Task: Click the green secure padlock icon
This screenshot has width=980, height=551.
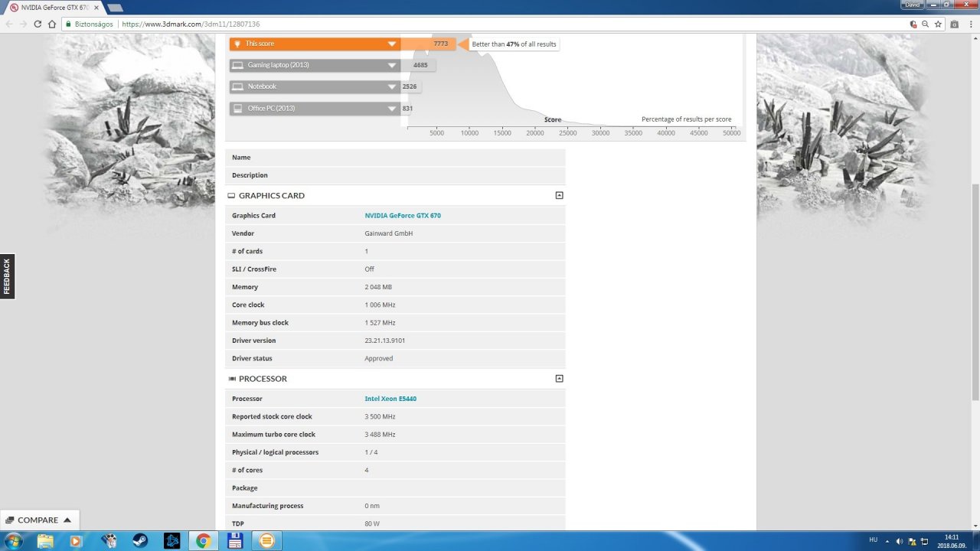Action: 68,24
